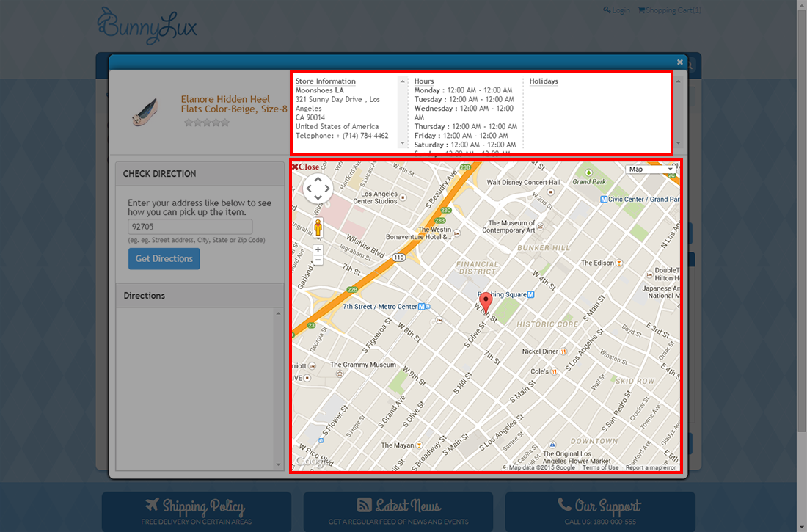Zoom in on the map with the plus button
This screenshot has height=532, width=807.
[318, 249]
